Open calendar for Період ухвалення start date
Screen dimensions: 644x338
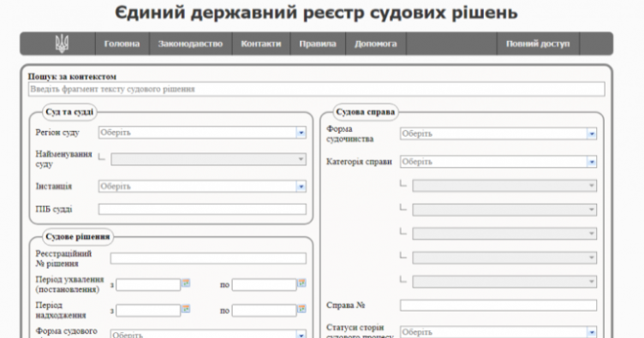tap(186, 283)
